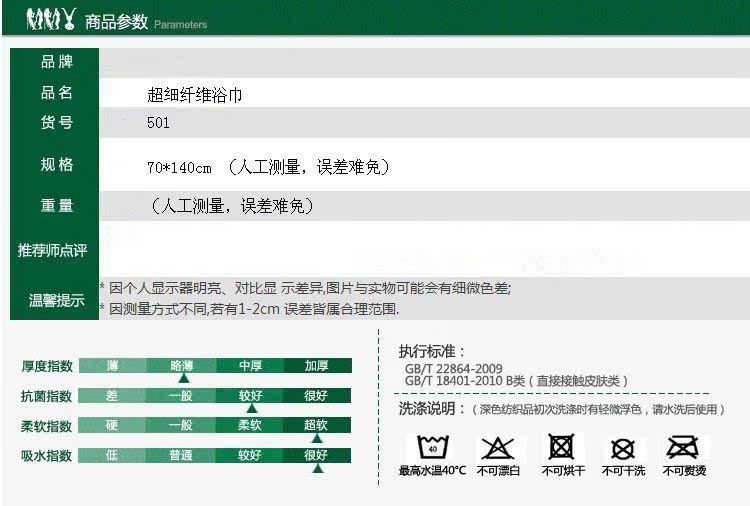The height and width of the screenshot is (506, 750).
Task: Click the do-not-bleach triangle icon
Action: pos(497,448)
